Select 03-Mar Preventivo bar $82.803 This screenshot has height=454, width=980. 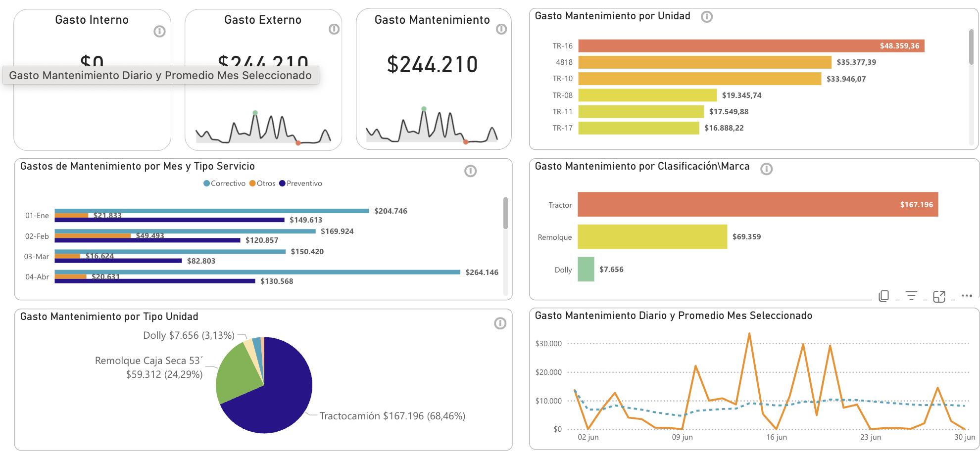[x=118, y=261]
